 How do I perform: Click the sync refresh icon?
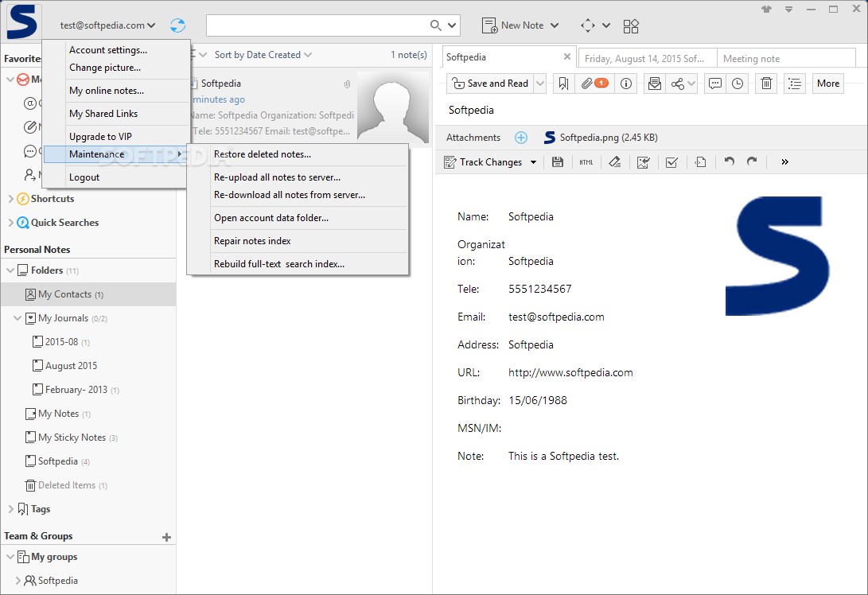pos(177,25)
